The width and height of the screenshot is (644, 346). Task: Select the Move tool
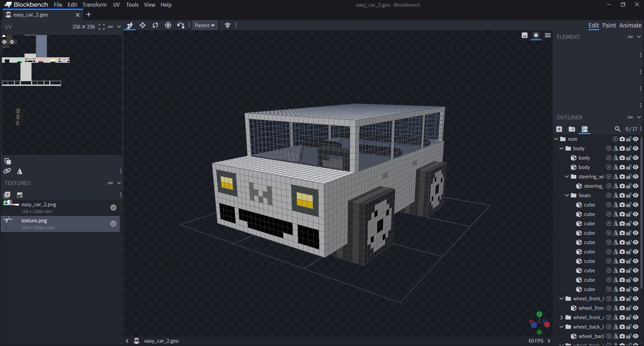[130, 25]
